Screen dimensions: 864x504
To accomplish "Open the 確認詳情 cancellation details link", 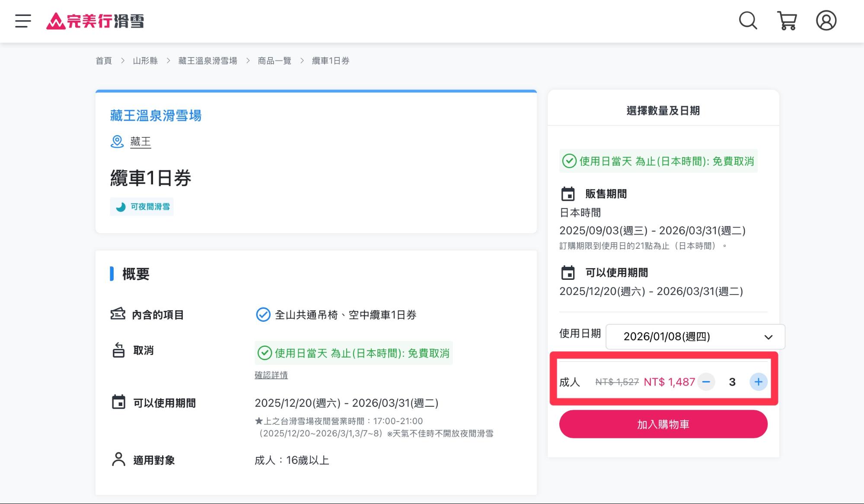I will tap(271, 375).
